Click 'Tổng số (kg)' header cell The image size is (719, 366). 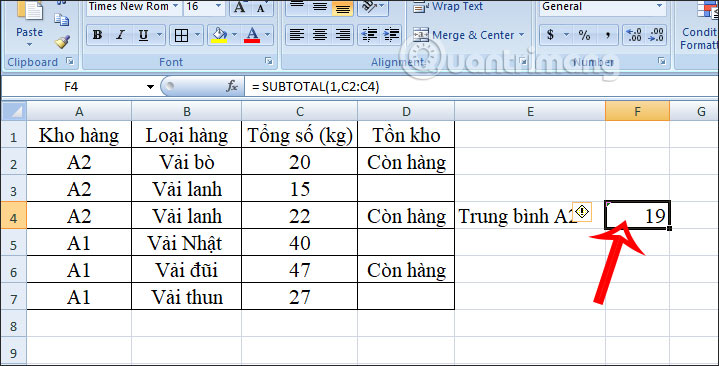click(x=299, y=135)
